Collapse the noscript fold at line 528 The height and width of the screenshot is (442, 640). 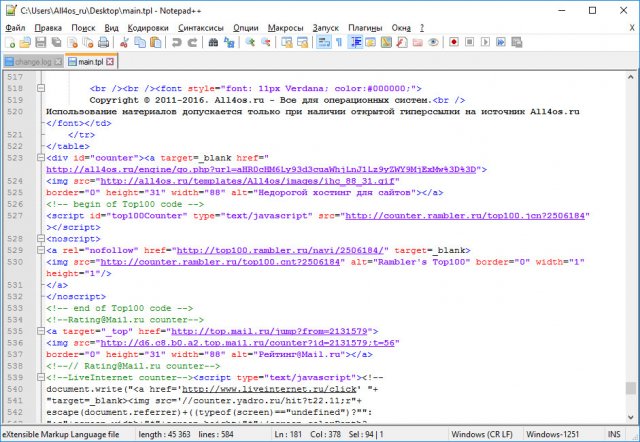(x=41, y=238)
